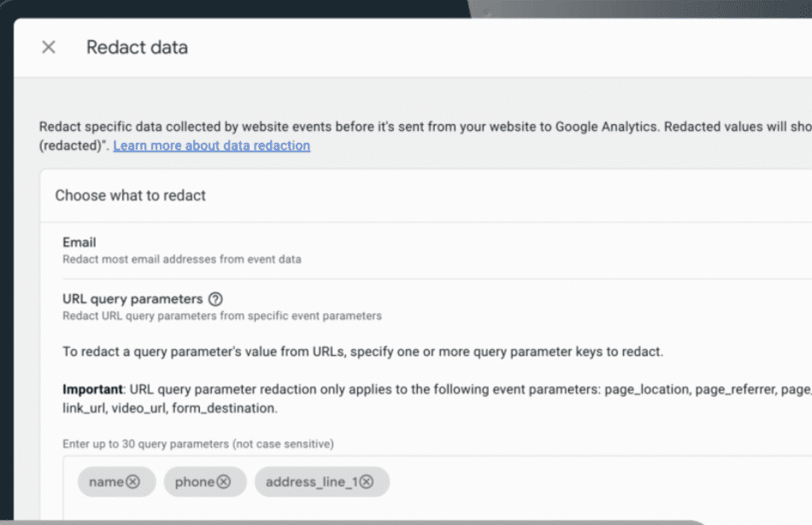812x525 pixels.
Task: Remove the address_line_1 query parameter chip
Action: pyautogui.click(x=368, y=481)
